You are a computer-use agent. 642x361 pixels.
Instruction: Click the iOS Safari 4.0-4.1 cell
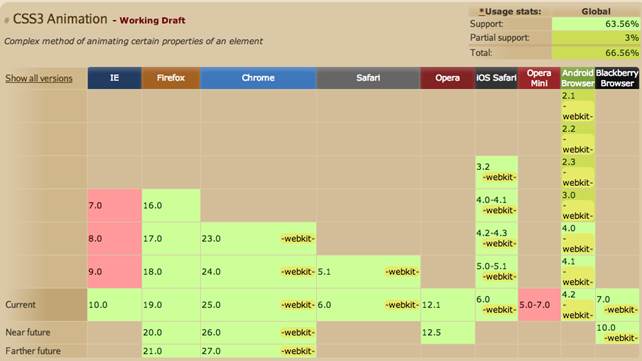[496, 205]
